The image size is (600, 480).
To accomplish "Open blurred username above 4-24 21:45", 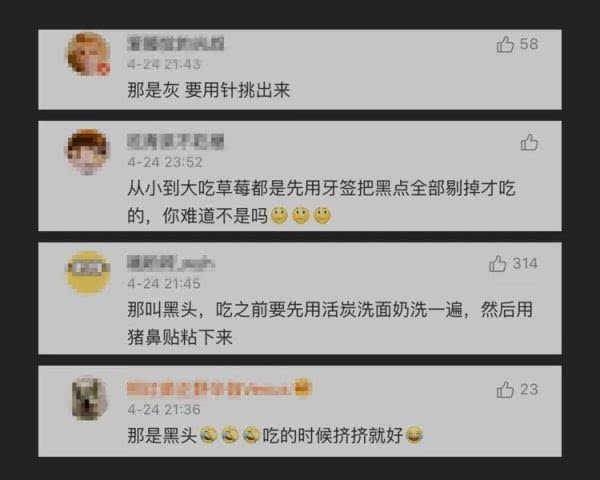I will point(171,263).
